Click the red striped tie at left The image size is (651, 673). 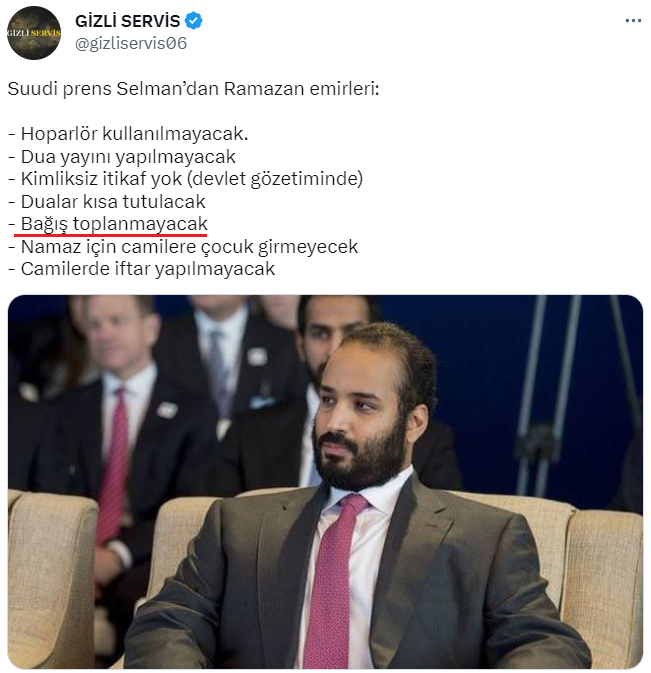pyautogui.click(x=113, y=466)
